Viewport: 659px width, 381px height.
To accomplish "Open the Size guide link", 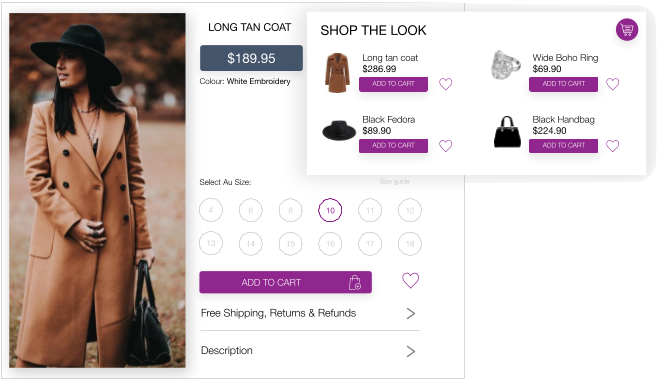I will (x=394, y=181).
